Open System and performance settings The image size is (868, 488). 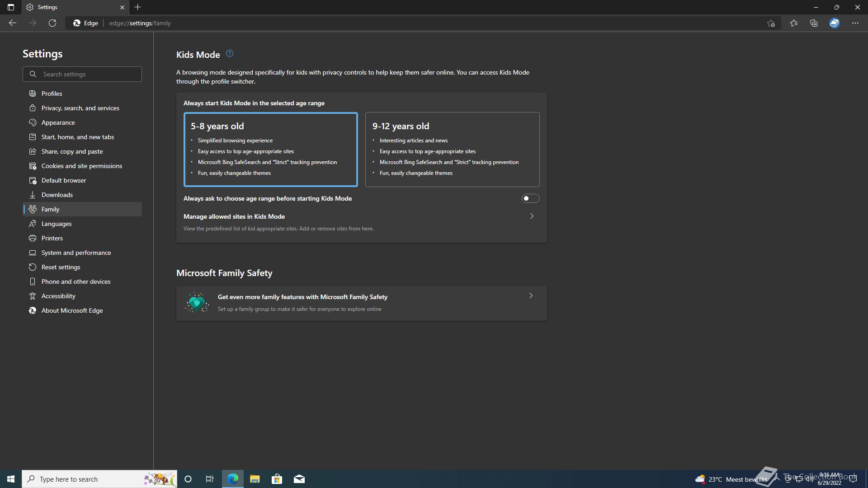pos(82,253)
